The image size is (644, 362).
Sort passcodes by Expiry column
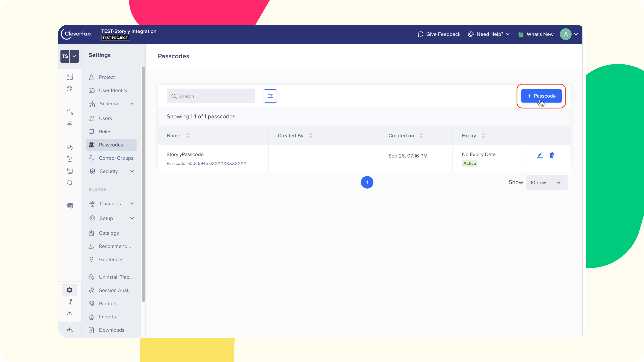[483, 136]
